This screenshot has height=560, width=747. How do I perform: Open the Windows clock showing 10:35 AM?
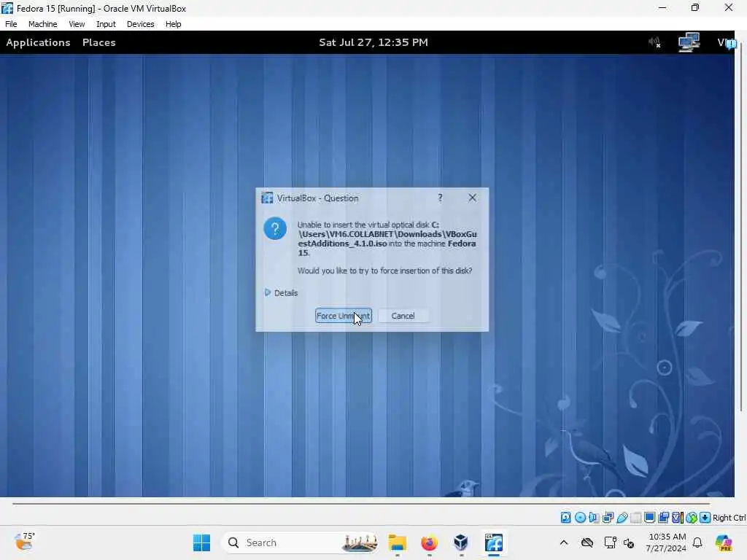point(666,542)
